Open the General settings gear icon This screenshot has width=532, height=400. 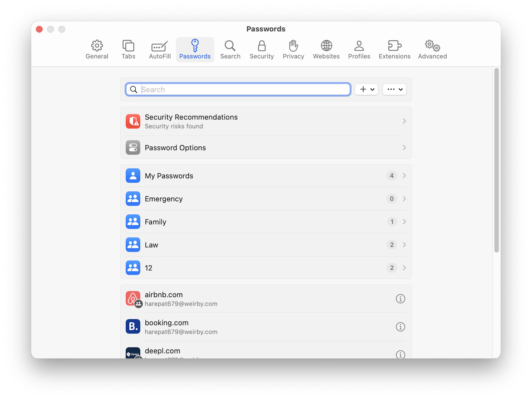pyautogui.click(x=97, y=46)
